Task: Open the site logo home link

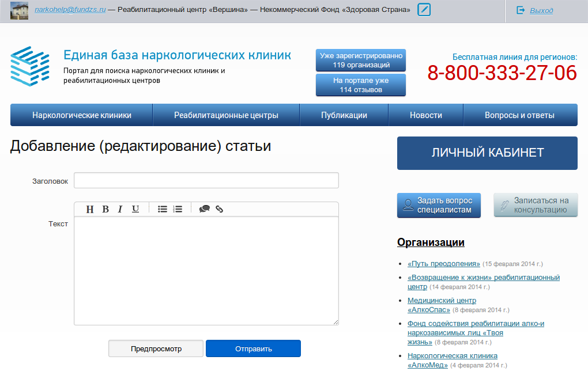Action: tap(30, 66)
